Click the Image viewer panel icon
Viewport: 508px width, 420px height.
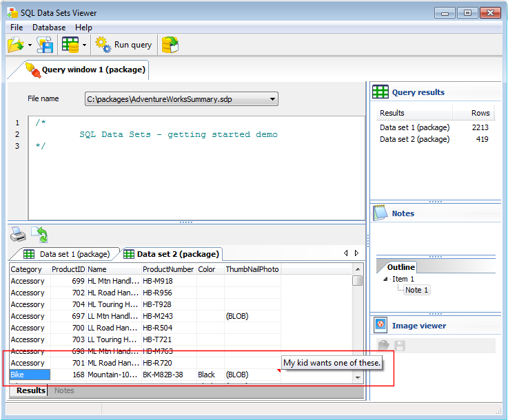[x=380, y=326]
